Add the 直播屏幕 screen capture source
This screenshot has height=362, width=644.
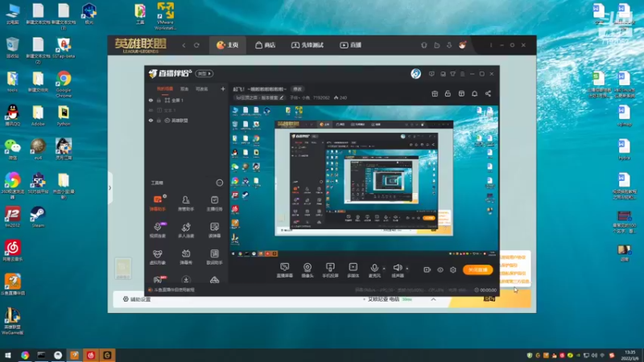click(285, 270)
